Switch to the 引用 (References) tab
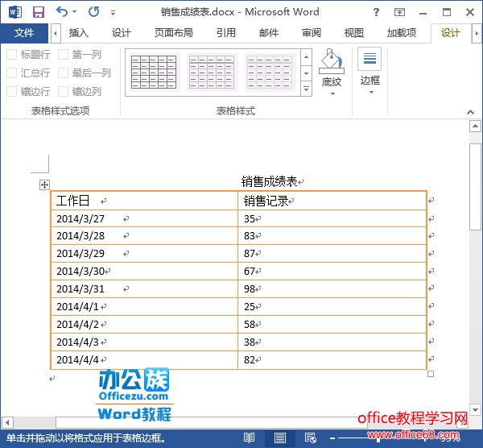 coord(225,33)
